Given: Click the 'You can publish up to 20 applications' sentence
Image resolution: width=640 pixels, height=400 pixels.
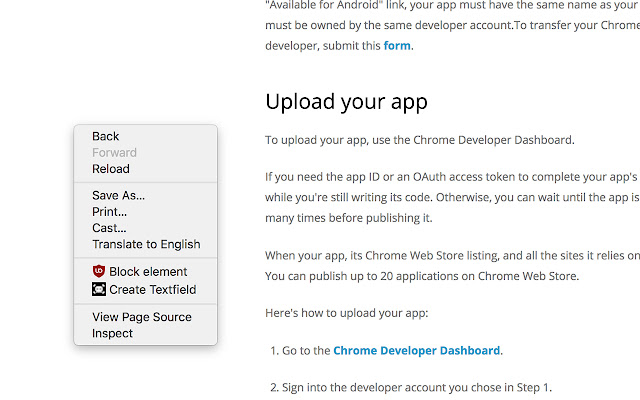Looking at the screenshot, I should point(422,276).
